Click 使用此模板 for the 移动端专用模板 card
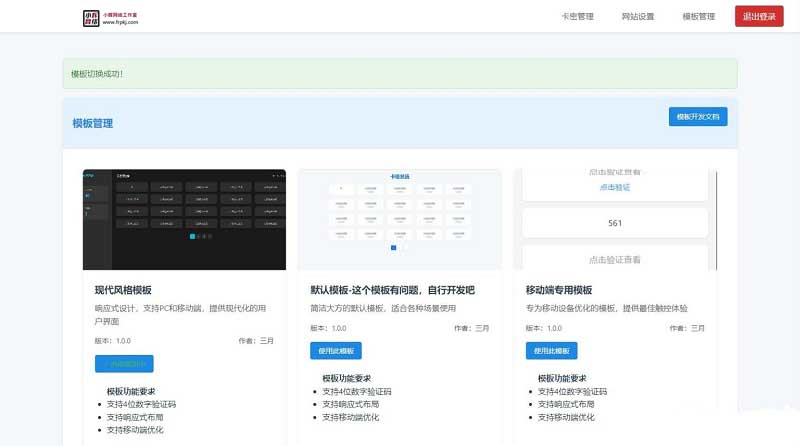The image size is (800, 446). pyautogui.click(x=552, y=351)
